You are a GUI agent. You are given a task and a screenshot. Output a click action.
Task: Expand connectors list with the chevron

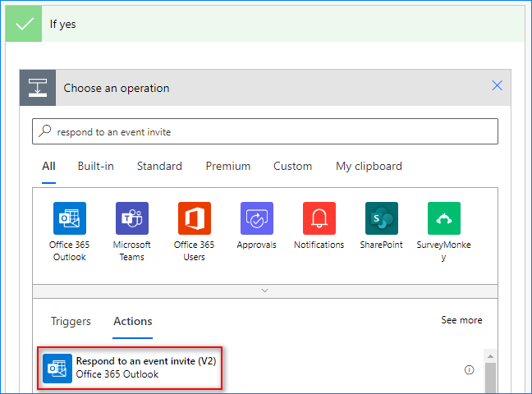coord(265,291)
